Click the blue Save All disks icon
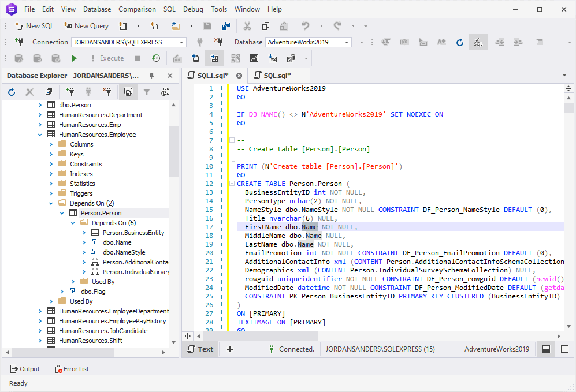 point(225,26)
